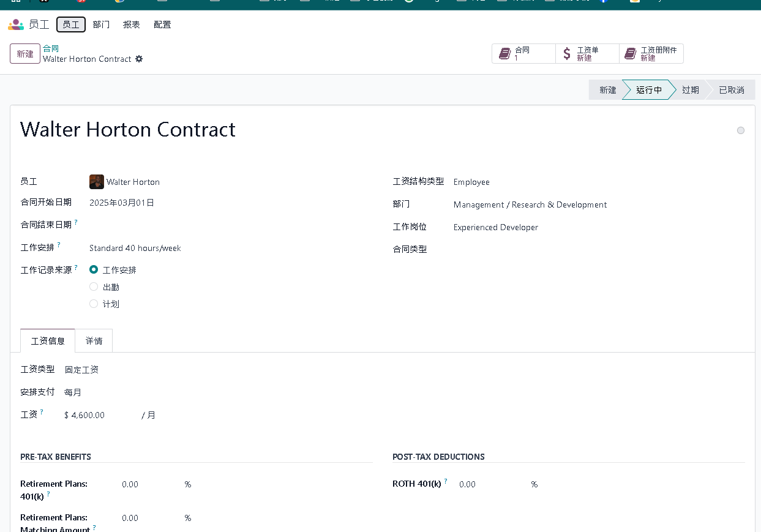
Task: Switch to the 详情 tab
Action: point(94,341)
